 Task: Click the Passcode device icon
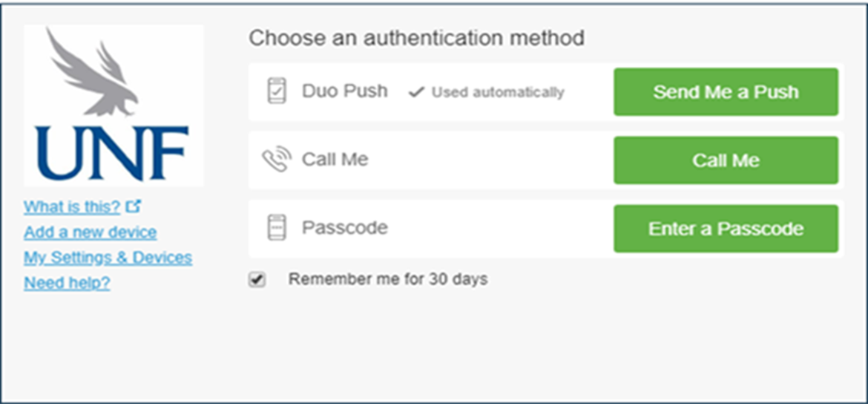(x=277, y=228)
